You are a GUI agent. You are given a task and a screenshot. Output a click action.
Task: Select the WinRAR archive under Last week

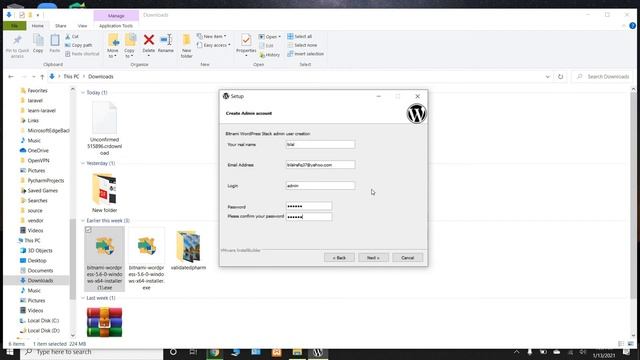click(104, 322)
